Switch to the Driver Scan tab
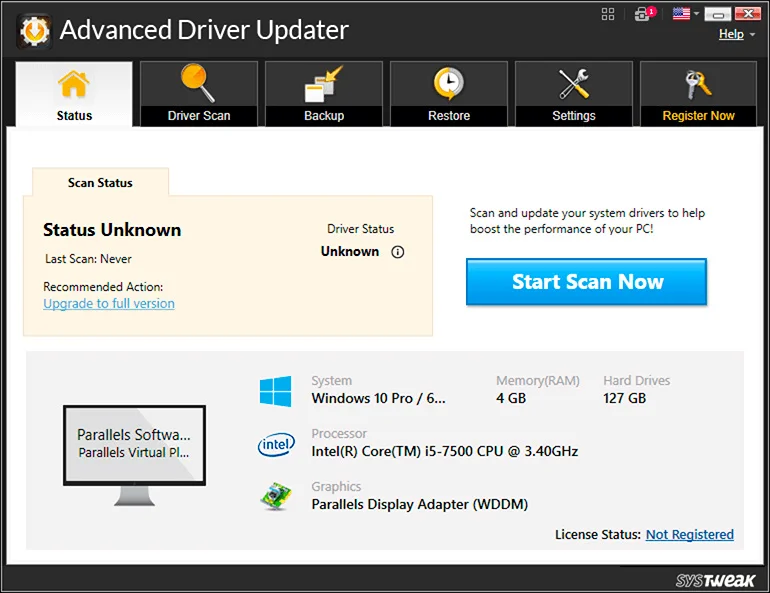 199,95
